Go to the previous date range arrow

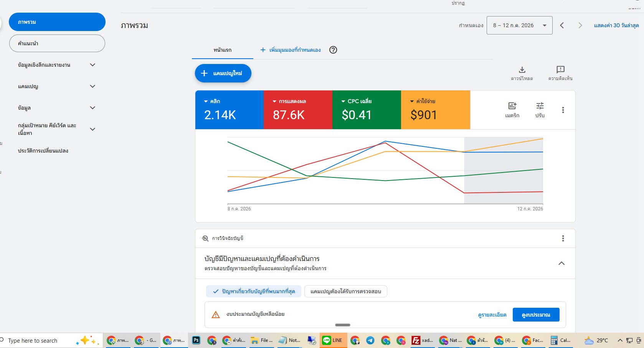click(562, 25)
